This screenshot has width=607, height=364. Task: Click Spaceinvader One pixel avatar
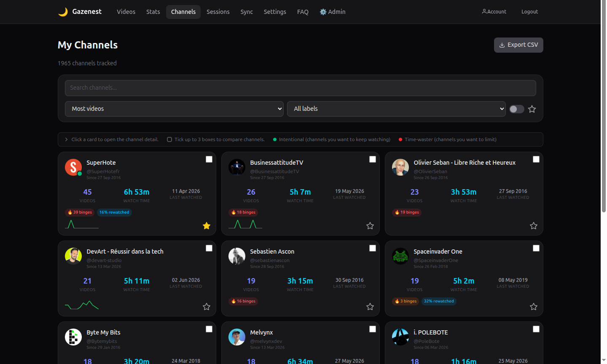point(400,256)
